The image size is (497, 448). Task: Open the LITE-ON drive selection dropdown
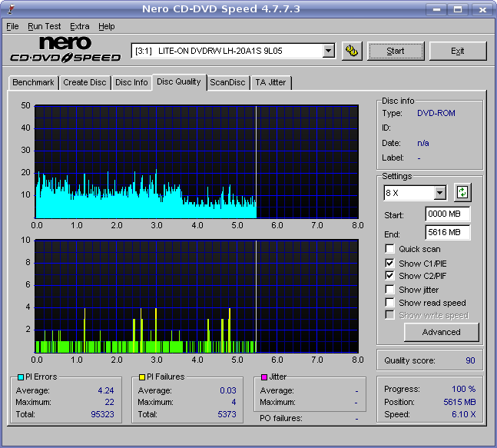(x=328, y=51)
